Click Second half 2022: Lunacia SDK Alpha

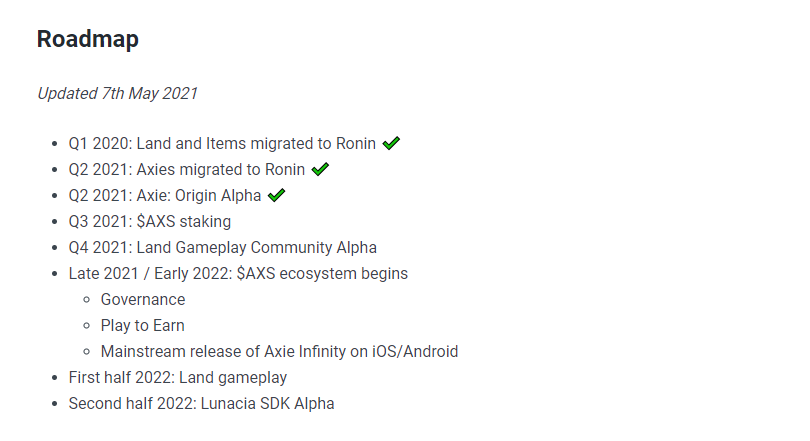coord(201,403)
